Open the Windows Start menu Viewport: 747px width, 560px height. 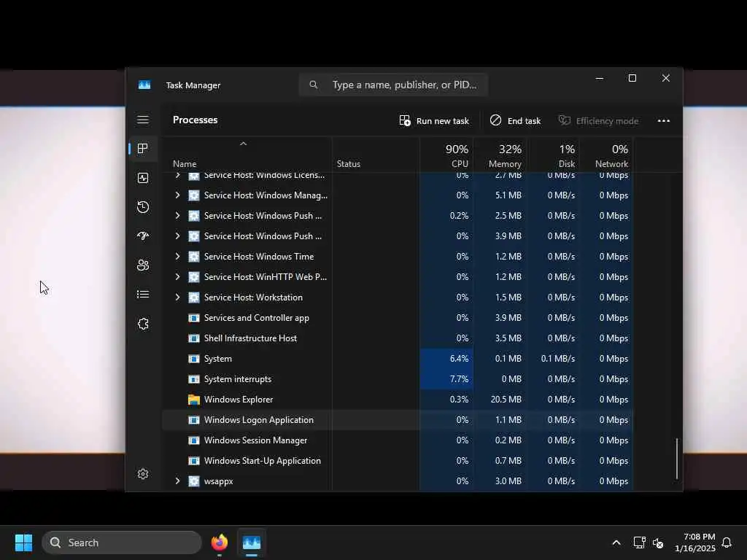coord(23,542)
